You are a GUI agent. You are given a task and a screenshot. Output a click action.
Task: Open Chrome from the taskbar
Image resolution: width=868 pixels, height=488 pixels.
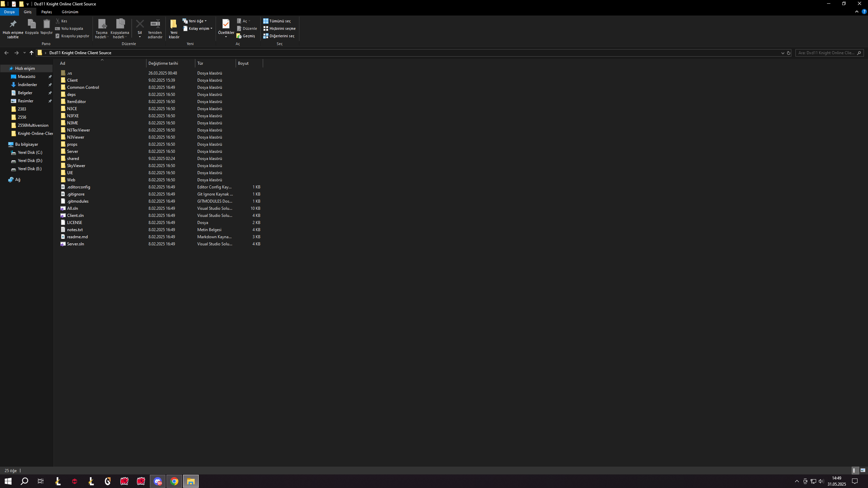coord(174,481)
